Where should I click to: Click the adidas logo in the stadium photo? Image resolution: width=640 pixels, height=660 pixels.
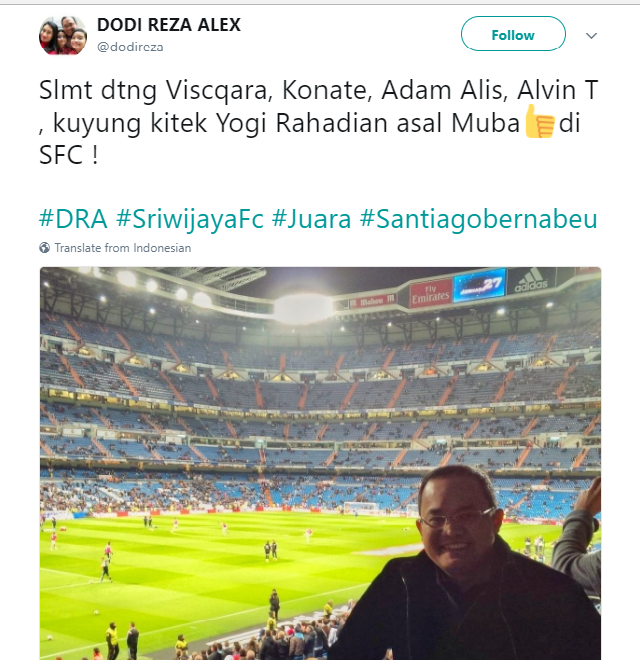click(531, 281)
